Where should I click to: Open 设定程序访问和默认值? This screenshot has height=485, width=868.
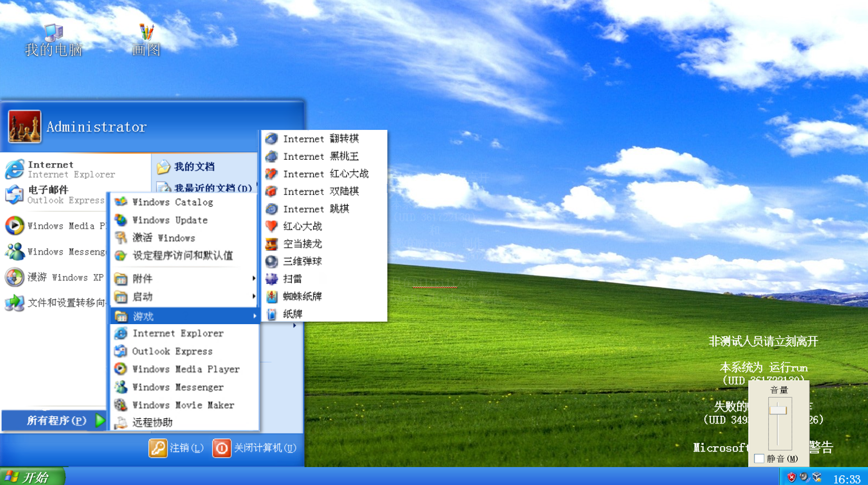tap(184, 255)
